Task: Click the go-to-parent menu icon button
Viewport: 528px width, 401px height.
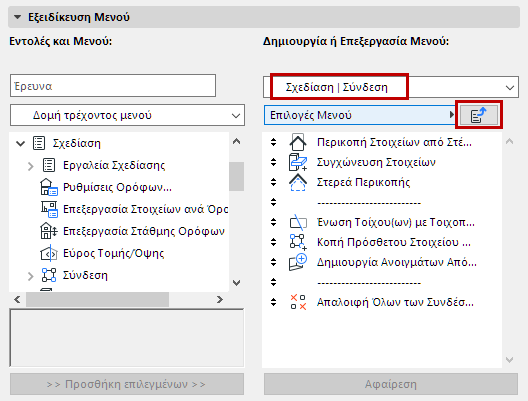Action: click(478, 115)
